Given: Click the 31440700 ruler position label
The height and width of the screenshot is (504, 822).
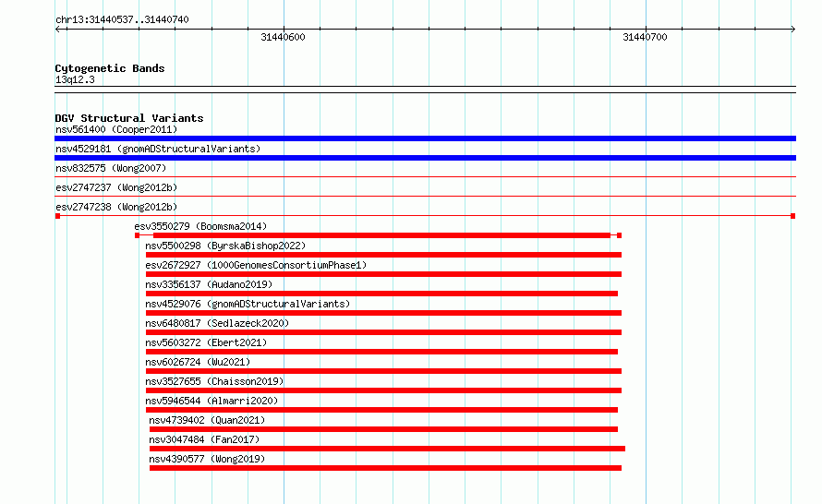Looking at the screenshot, I should pyautogui.click(x=645, y=37).
